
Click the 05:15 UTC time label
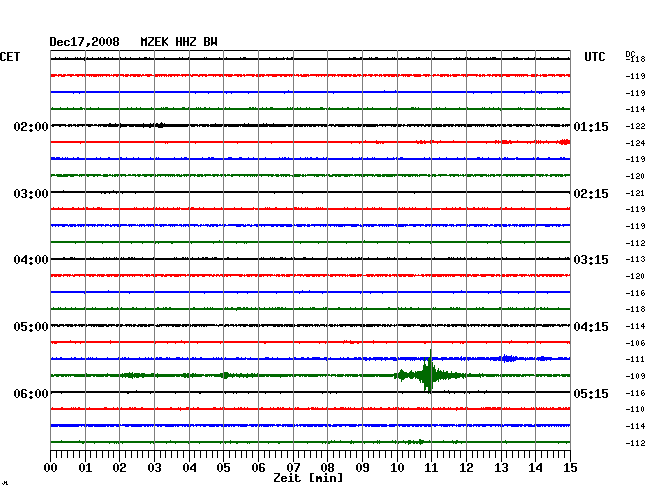(x=591, y=394)
